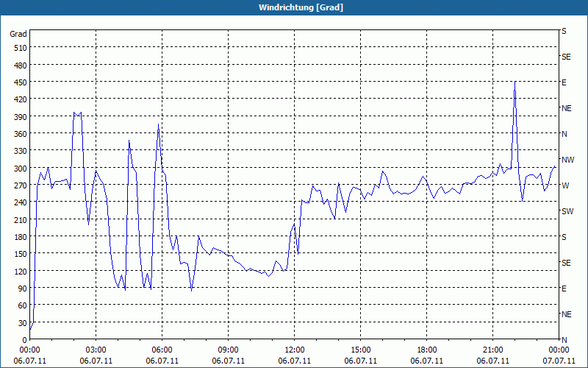This screenshot has width=588, height=368.
Task: Click the N compass label at the 360 gridline
Action: click(x=564, y=134)
